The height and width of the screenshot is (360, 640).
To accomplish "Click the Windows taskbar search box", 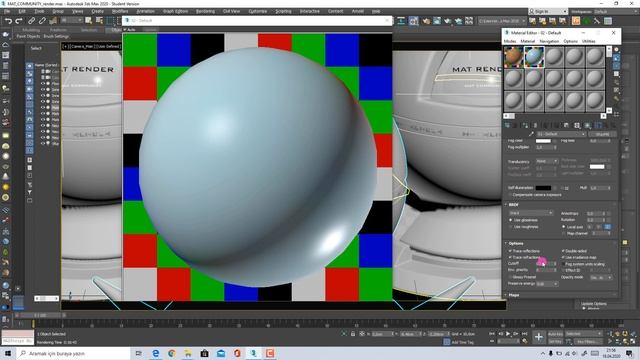I will [x=73, y=353].
